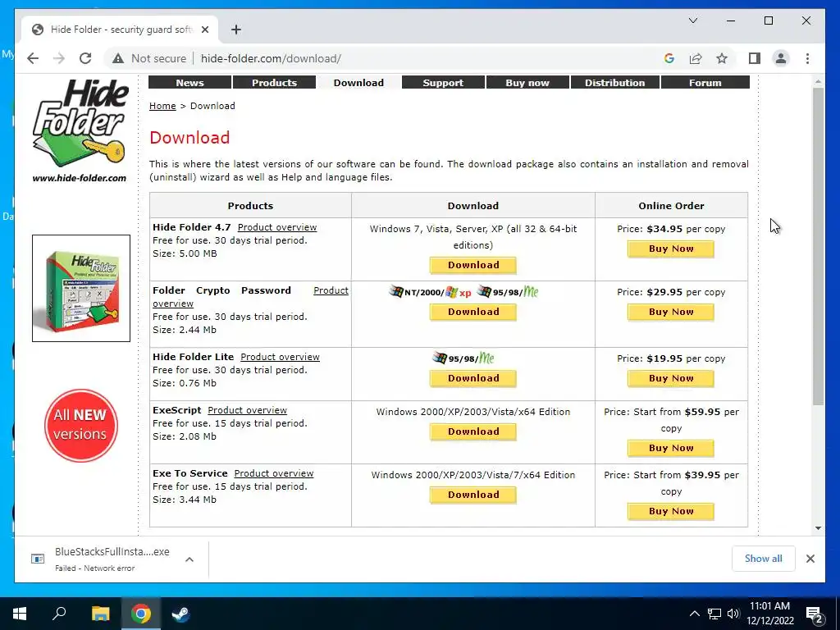The height and width of the screenshot is (630, 840).
Task: Click the 95/98/Me icon in Hide Folder Lite row
Action: (x=463, y=358)
